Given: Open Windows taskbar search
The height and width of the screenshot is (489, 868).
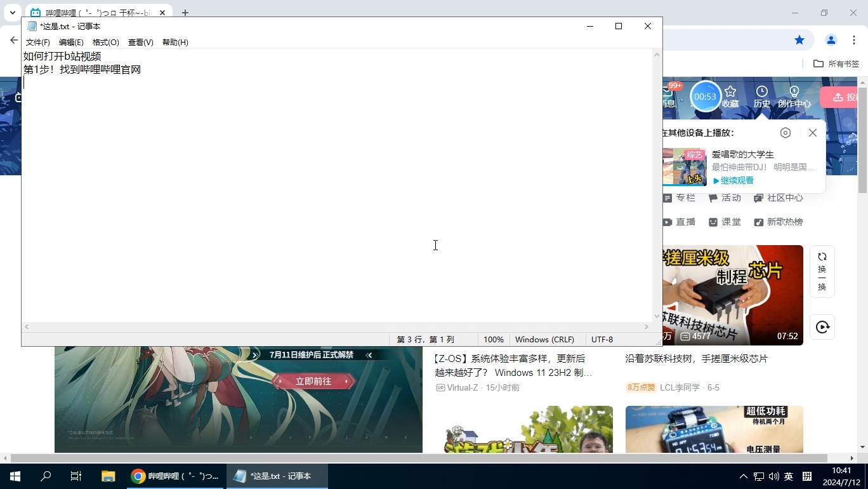Looking at the screenshot, I should pyautogui.click(x=46, y=476).
